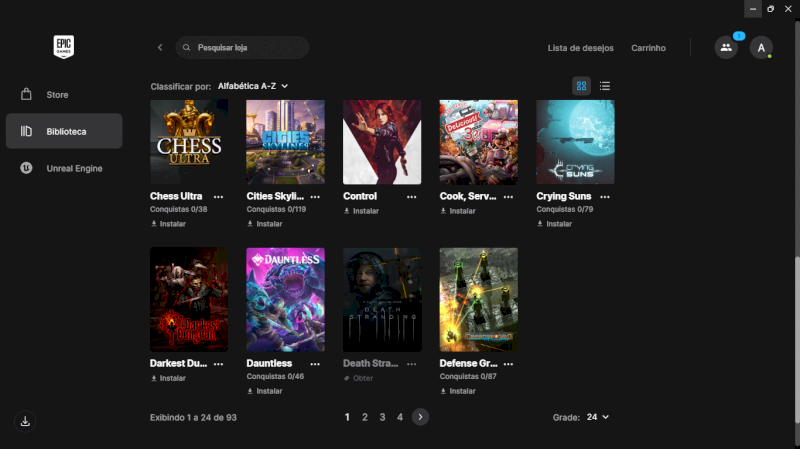Open the Biblioteca section
The image size is (800, 449).
pos(64,131)
